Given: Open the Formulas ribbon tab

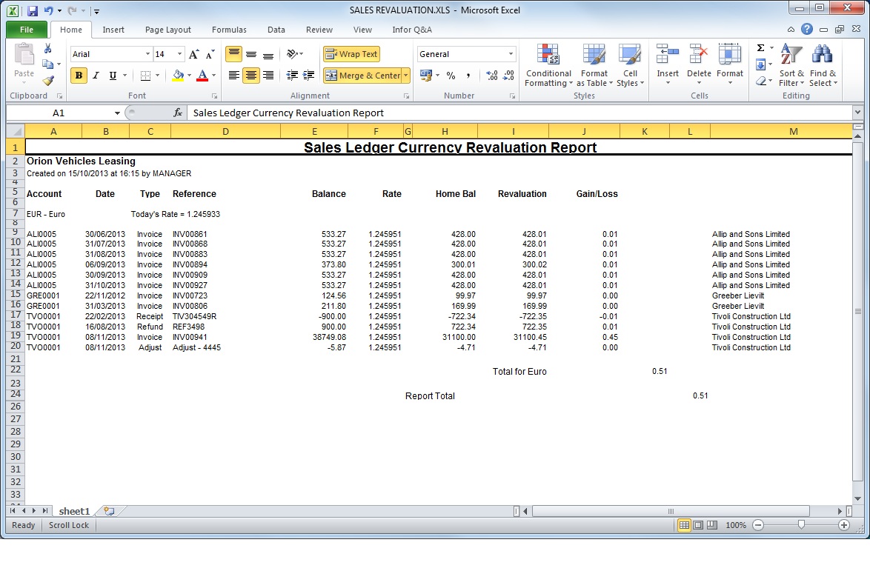Looking at the screenshot, I should [x=229, y=30].
